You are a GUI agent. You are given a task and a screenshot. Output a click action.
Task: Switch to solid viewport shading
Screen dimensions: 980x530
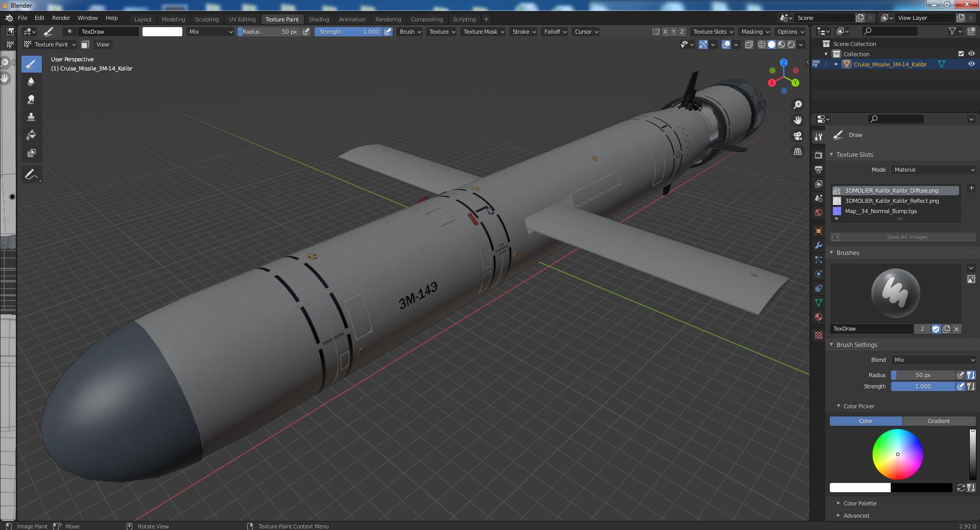(x=772, y=44)
